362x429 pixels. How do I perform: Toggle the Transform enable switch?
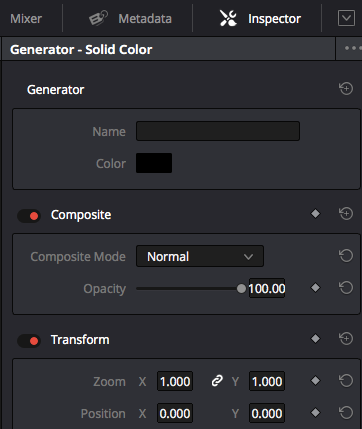[x=29, y=341]
